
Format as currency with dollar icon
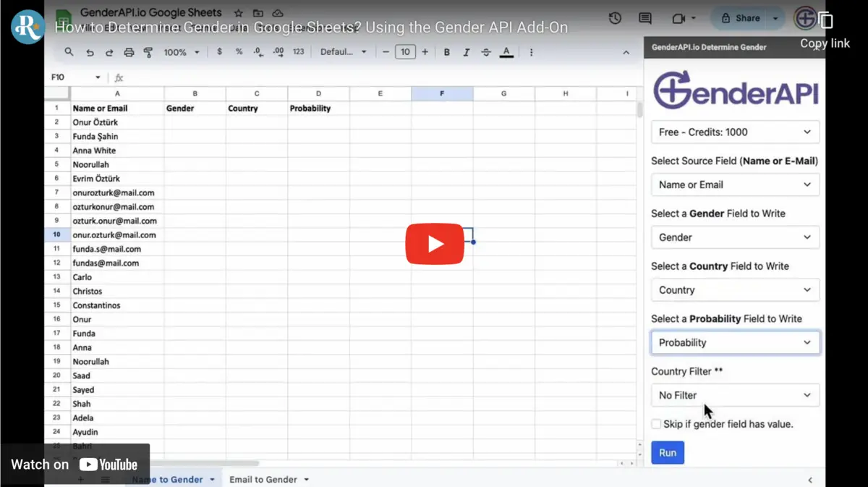click(x=219, y=52)
